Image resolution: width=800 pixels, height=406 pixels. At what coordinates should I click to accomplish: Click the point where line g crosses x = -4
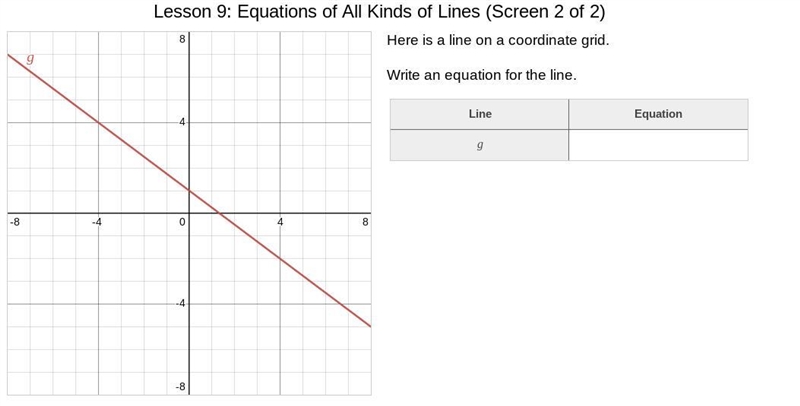(98, 122)
